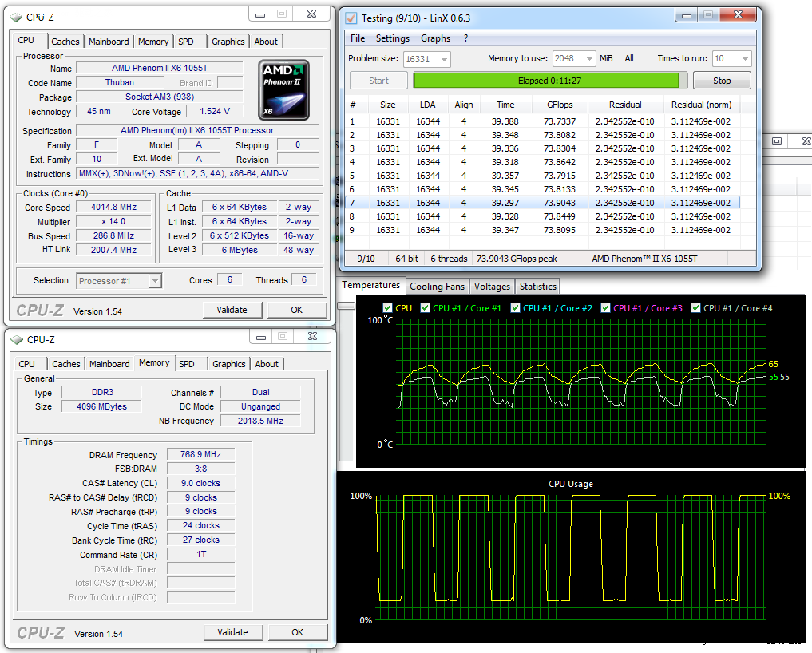Click the LinX title bar checkmark icon
This screenshot has height=653, width=812.
click(x=351, y=18)
